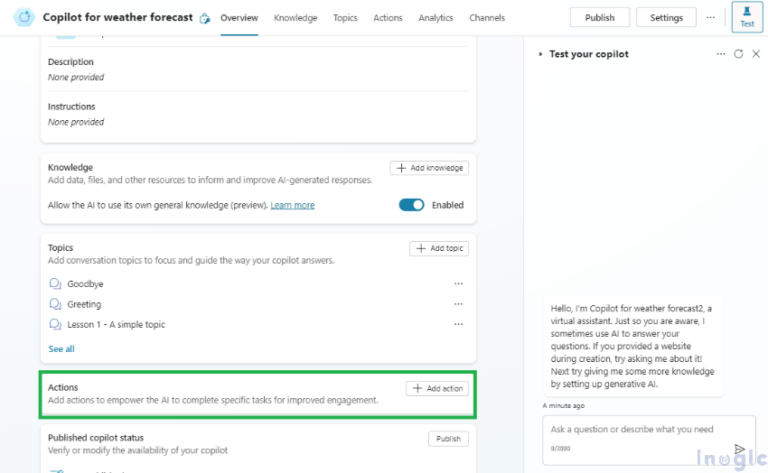Open the Goodbye topic chat icon
The width and height of the screenshot is (768, 473).
55,284
